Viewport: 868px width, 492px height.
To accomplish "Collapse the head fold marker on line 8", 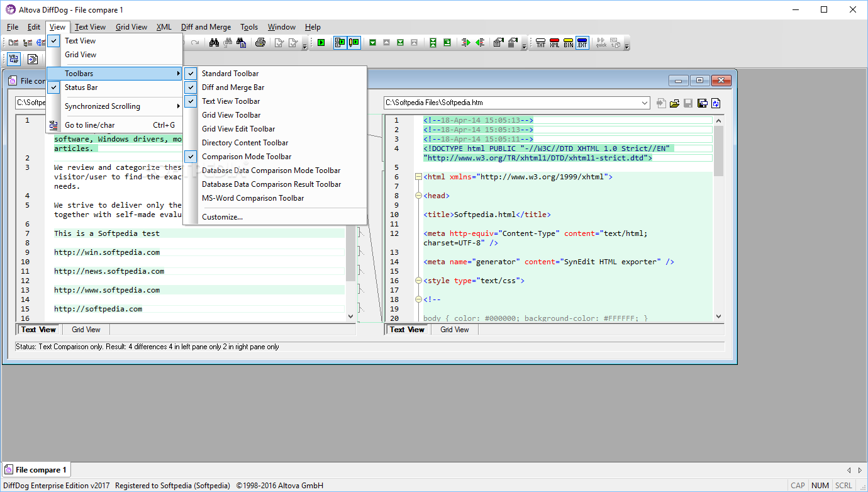I will pos(418,196).
